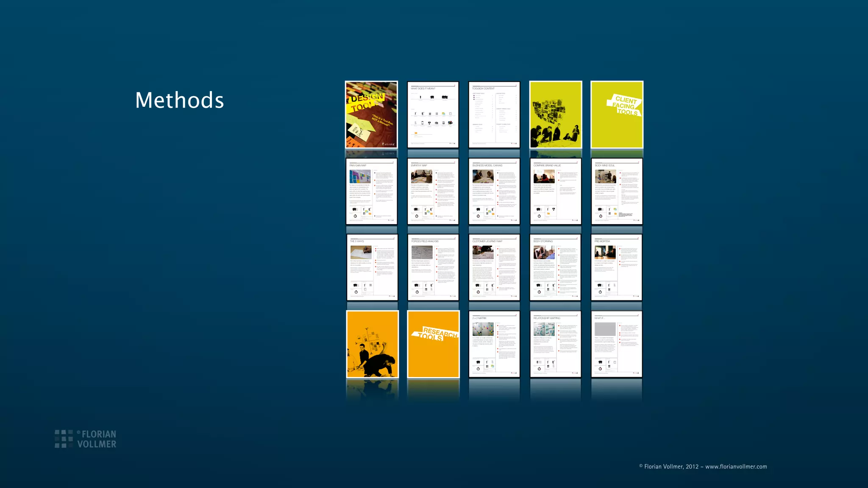Open the 2 x 2 Matrix page
The width and height of the screenshot is (868, 488).
[494, 344]
